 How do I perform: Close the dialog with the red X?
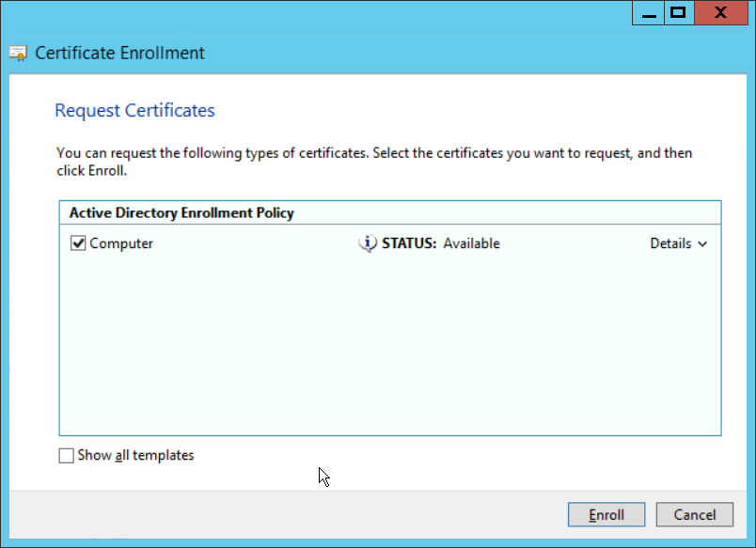tap(719, 13)
